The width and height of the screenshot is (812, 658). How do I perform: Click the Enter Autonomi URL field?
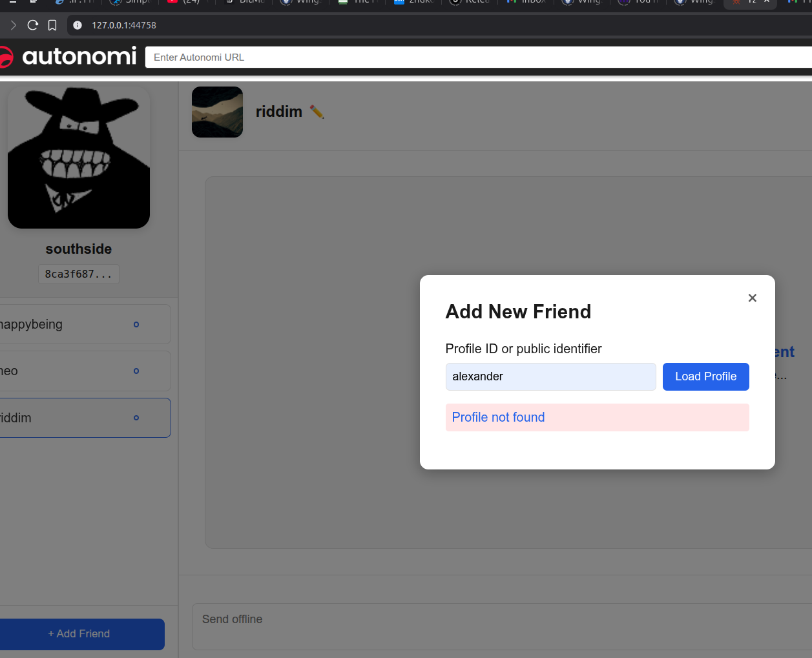(478, 57)
